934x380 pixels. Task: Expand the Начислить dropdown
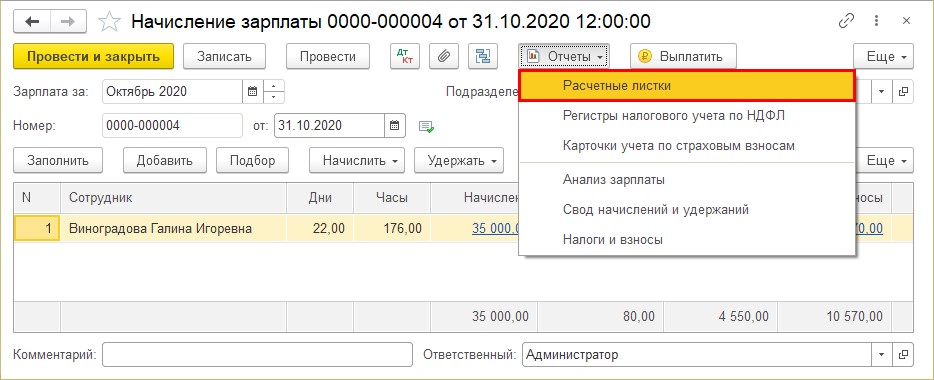pos(357,161)
